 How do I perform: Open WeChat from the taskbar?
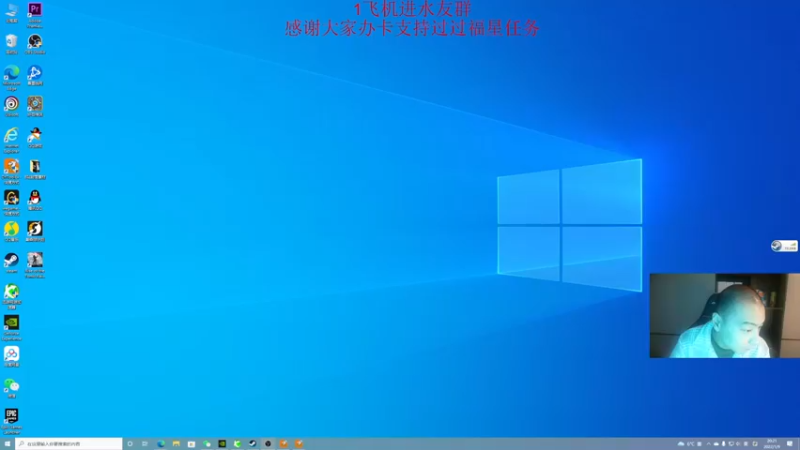(x=207, y=444)
